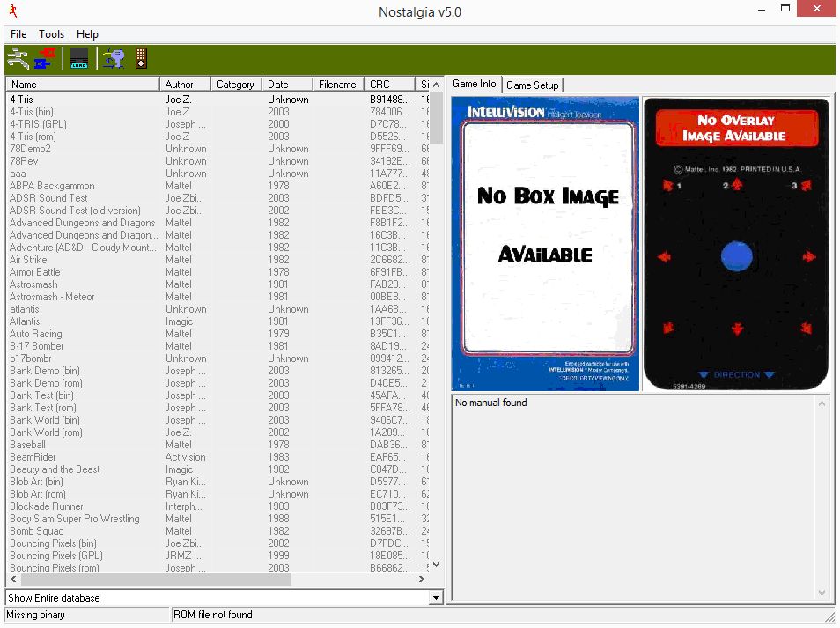Image resolution: width=840 pixels, height=628 pixels.
Task: Click the Filename column header
Action: [x=337, y=85]
